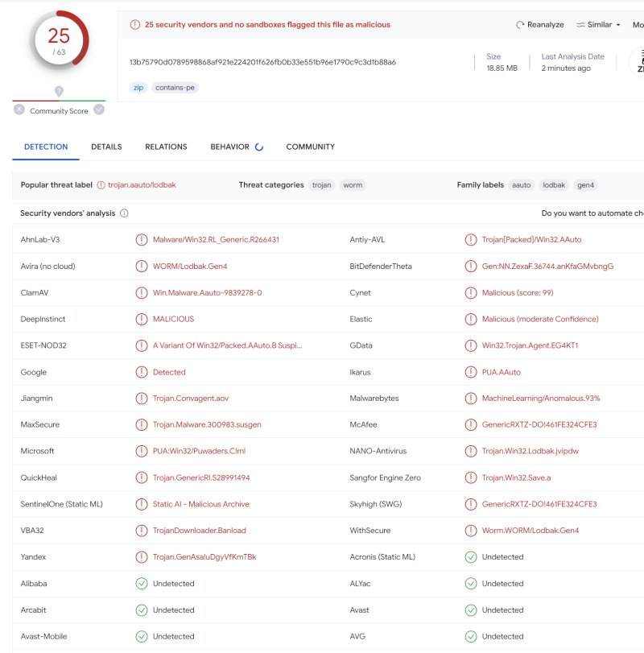Image resolution: width=644 pixels, height=653 pixels.
Task: Click the detection score 25/63 gauge
Action: click(59, 39)
